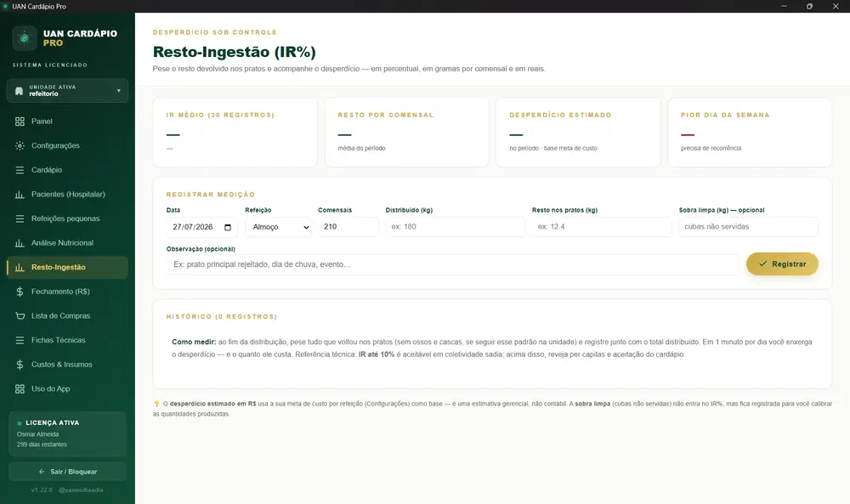Image resolution: width=850 pixels, height=504 pixels.
Task: Click the Configurações gear icon
Action: 20,146
